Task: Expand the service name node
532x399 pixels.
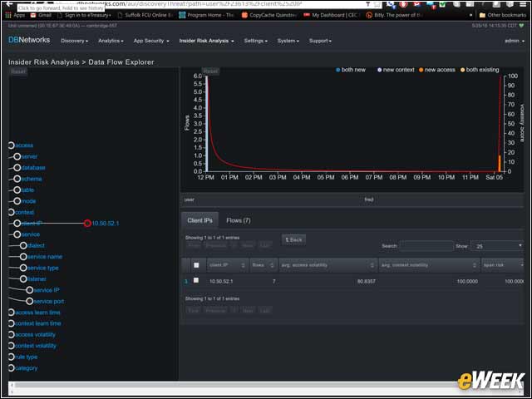Action: pyautogui.click(x=23, y=257)
